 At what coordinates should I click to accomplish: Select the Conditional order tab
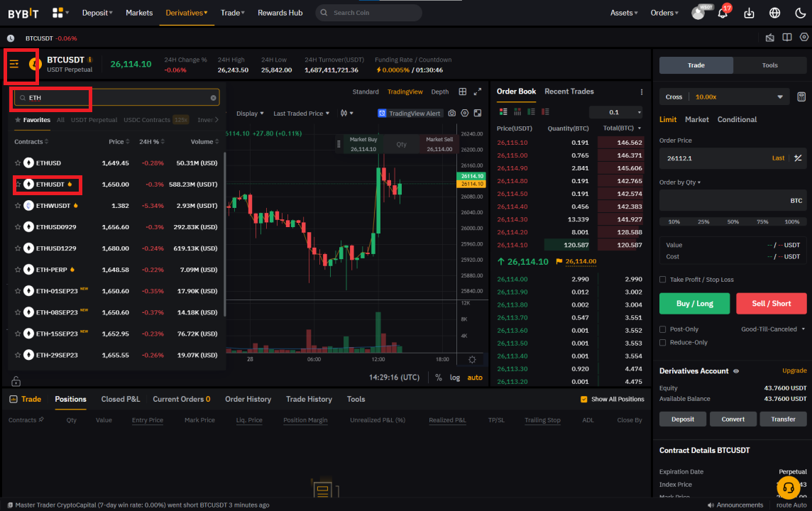737,120
